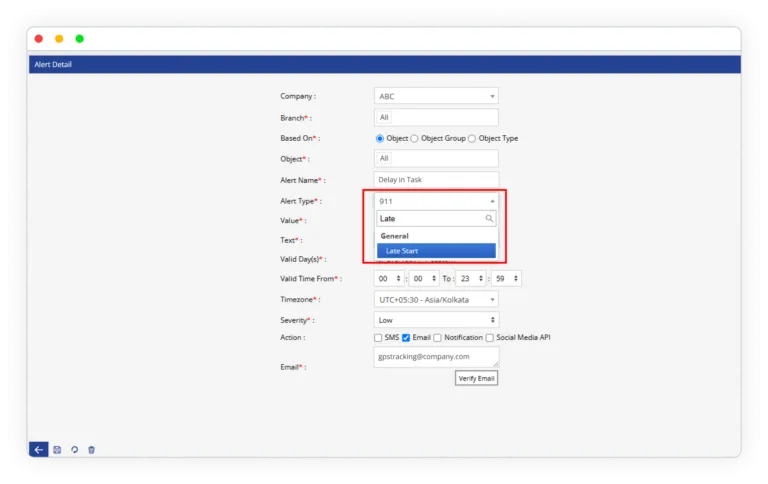768x484 pixels.
Task: Click the search magnifier icon in dropdown
Action: click(489, 218)
